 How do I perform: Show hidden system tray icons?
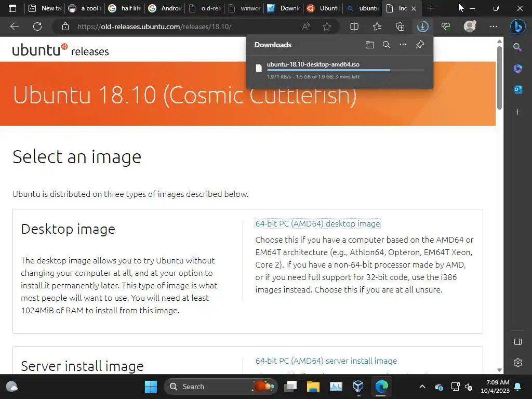click(x=422, y=387)
